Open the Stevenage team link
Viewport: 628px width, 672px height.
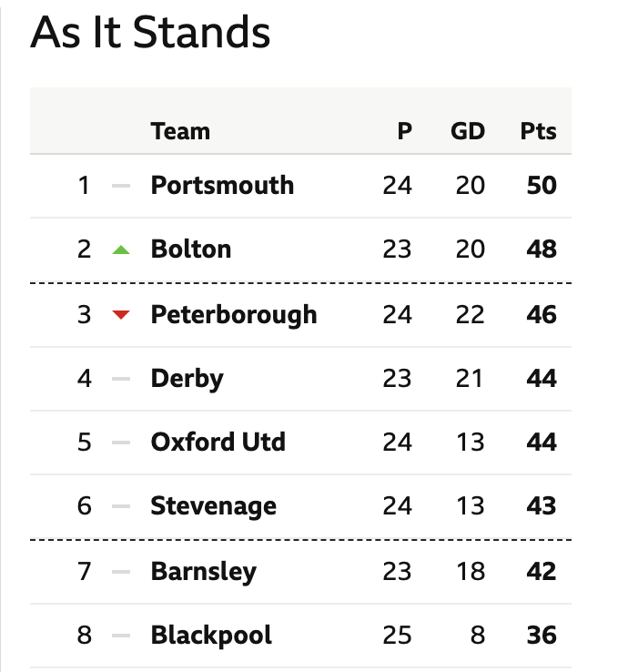214,506
